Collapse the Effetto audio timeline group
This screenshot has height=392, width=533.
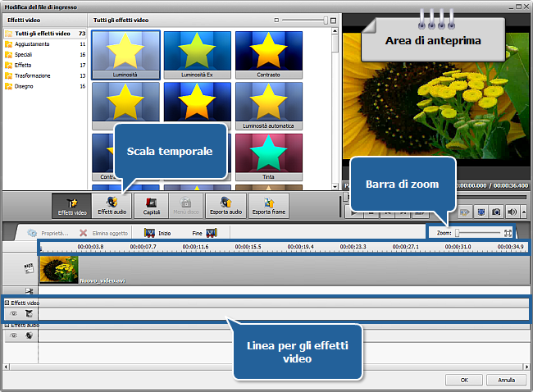point(7,326)
